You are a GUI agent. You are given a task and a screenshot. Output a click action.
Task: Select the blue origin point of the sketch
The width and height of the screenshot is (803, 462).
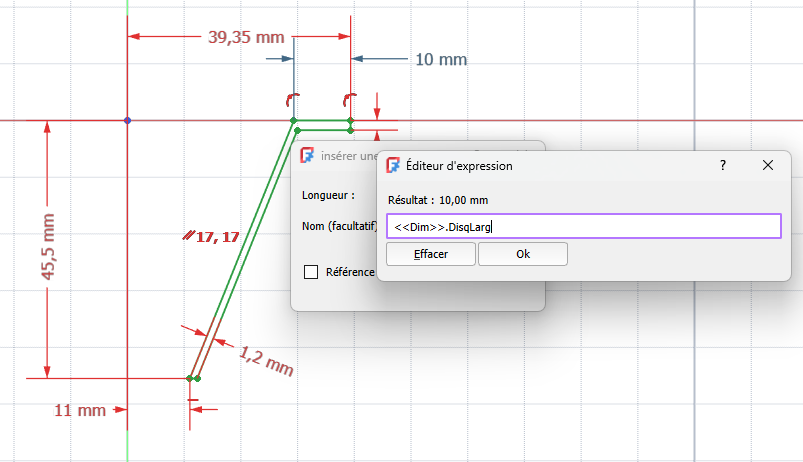point(127,121)
